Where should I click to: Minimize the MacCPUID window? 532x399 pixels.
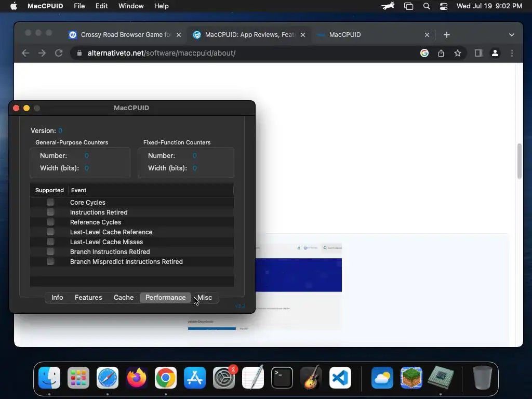click(x=26, y=108)
